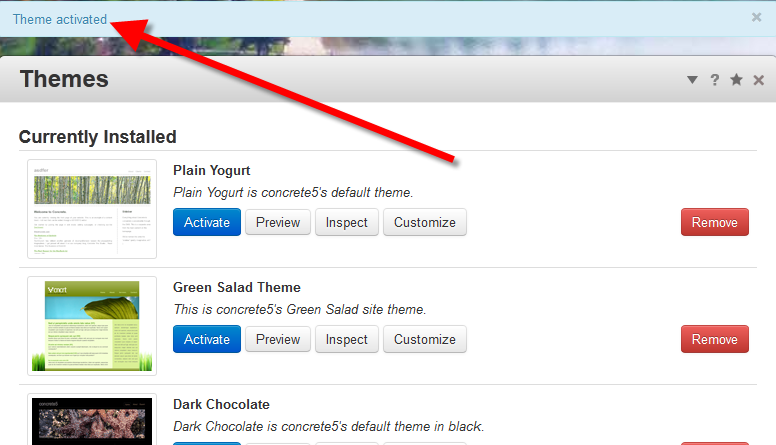The width and height of the screenshot is (776, 445).
Task: Inspect the Plain Yogurt theme
Action: [347, 222]
